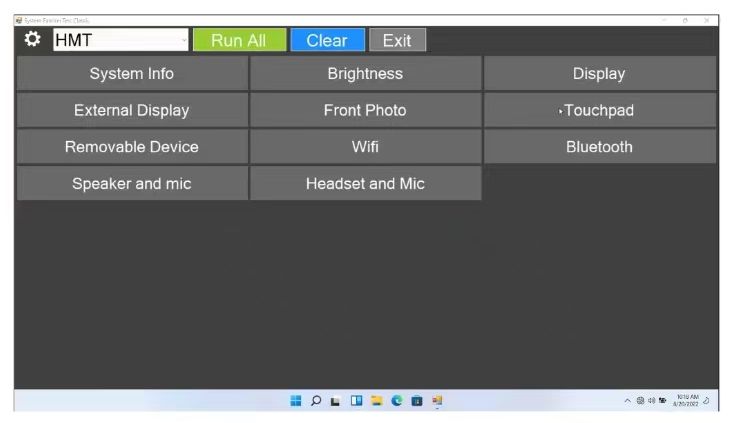This screenshot has height=423, width=745.
Task: Open the Windows Start menu
Action: (296, 401)
